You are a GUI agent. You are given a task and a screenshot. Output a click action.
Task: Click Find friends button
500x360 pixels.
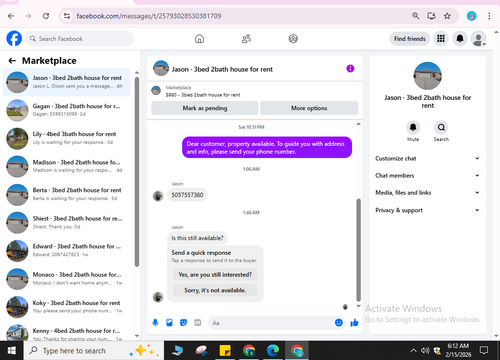410,39
